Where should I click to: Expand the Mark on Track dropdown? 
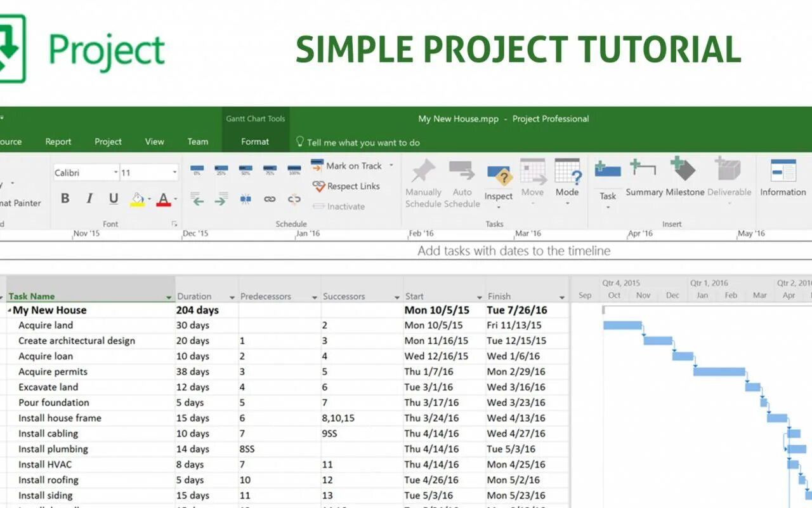pyautogui.click(x=391, y=166)
